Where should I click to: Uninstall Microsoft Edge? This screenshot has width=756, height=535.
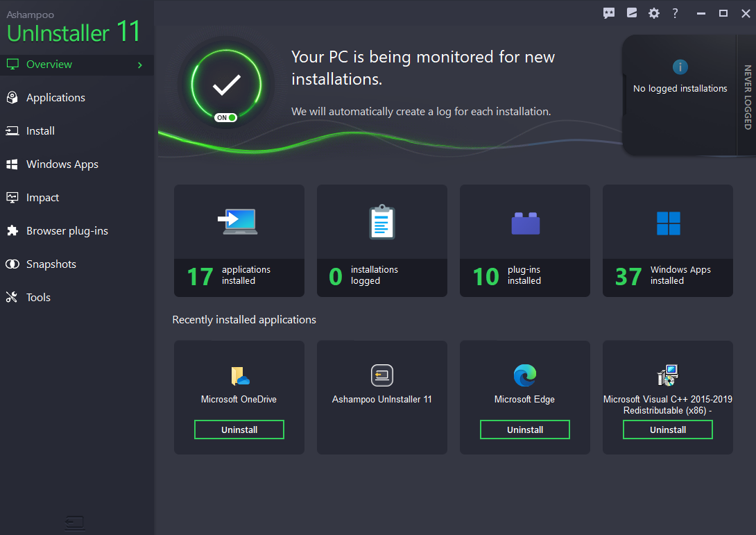524,429
